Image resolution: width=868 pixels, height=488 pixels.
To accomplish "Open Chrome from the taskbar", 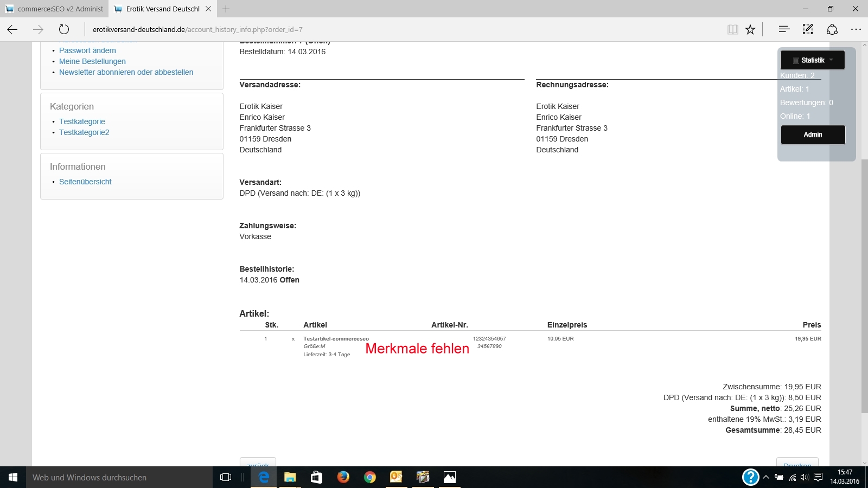I will 370,477.
